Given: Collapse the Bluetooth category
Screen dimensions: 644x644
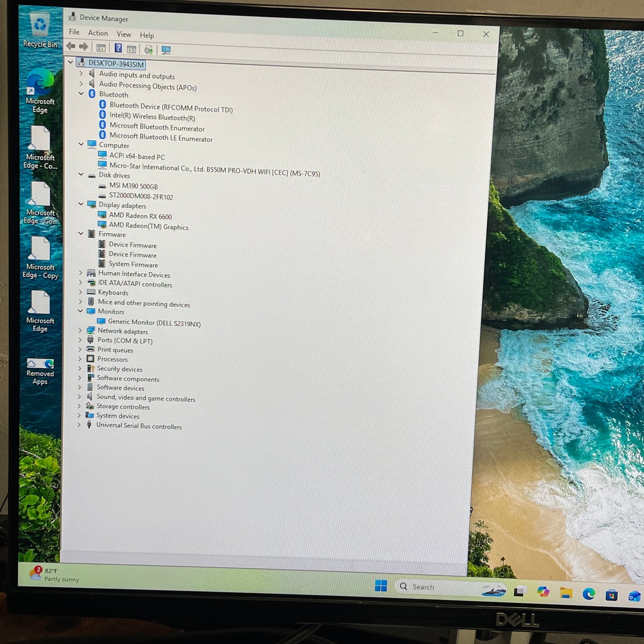Looking at the screenshot, I should click(81, 93).
